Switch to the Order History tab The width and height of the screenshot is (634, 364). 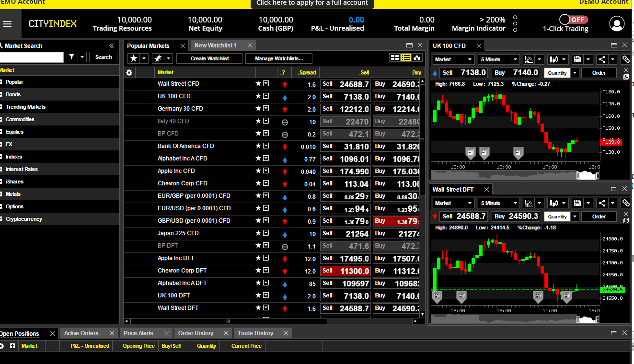tap(196, 333)
